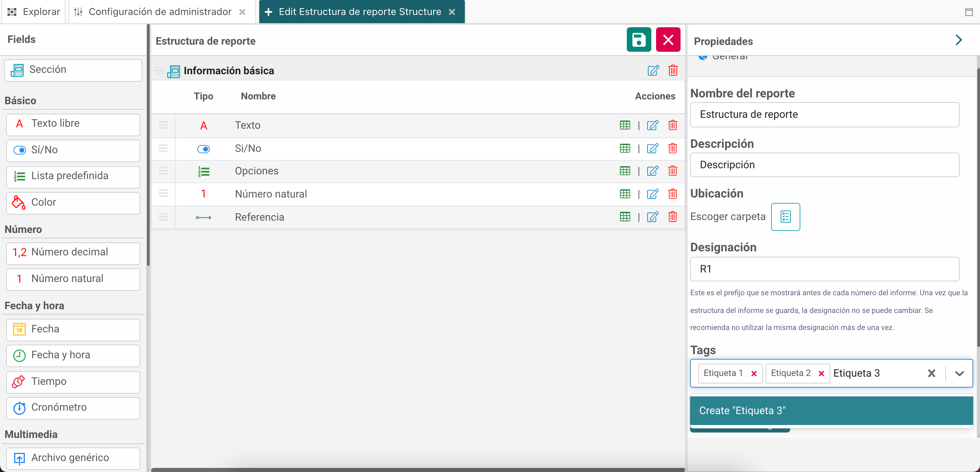
Task: Delete the Si/No field
Action: pos(672,148)
